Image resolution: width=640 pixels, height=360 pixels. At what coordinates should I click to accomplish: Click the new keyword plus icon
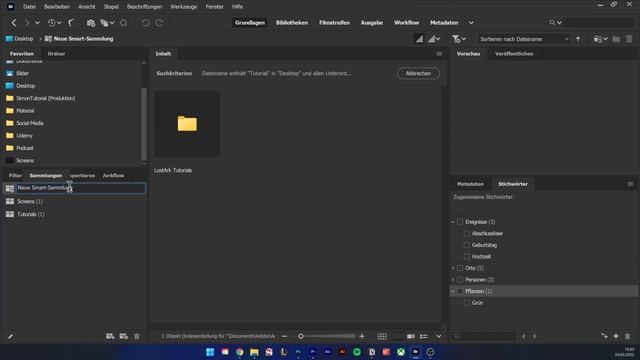click(x=616, y=336)
